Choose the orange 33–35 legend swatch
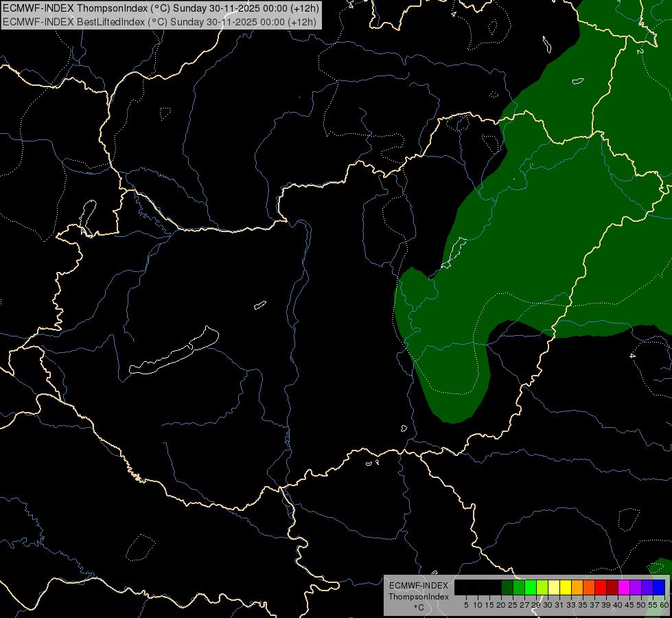672x618 pixels. tap(577, 587)
